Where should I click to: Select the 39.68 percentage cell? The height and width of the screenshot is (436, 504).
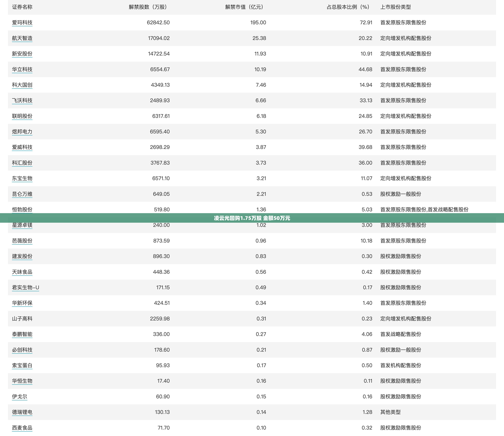[365, 147]
